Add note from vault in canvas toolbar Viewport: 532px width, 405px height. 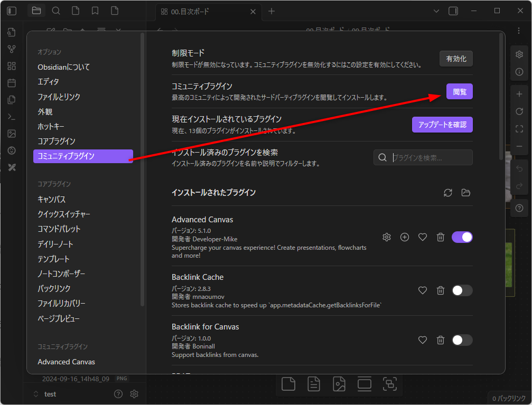pyautogui.click(x=313, y=384)
